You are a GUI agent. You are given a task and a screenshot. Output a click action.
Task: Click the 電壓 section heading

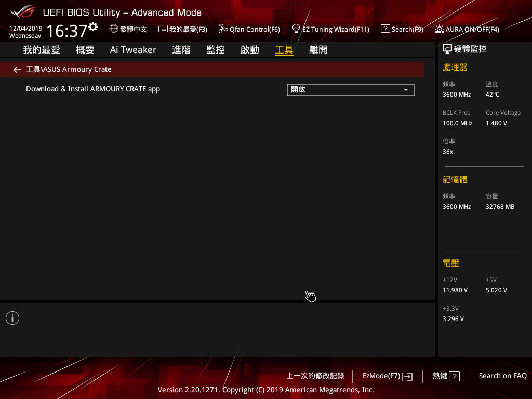451,263
